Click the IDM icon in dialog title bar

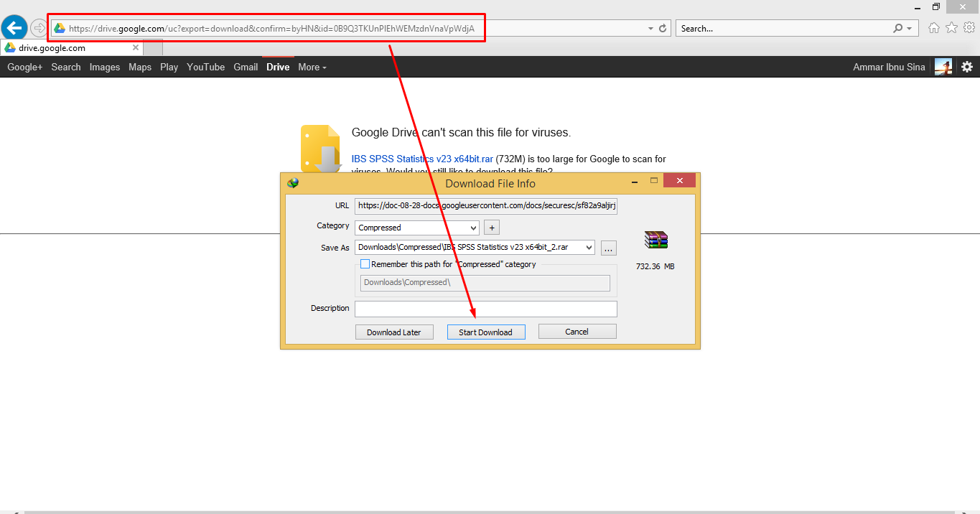(x=293, y=182)
